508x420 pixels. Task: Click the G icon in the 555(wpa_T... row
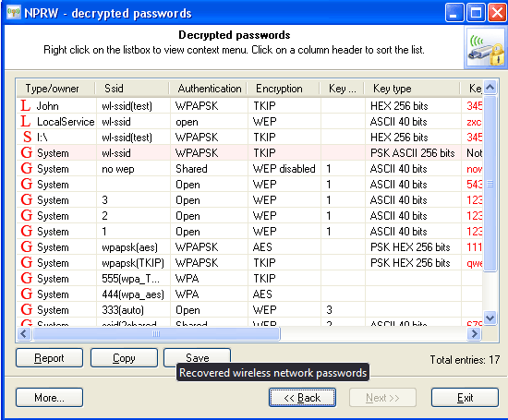pos(27,278)
